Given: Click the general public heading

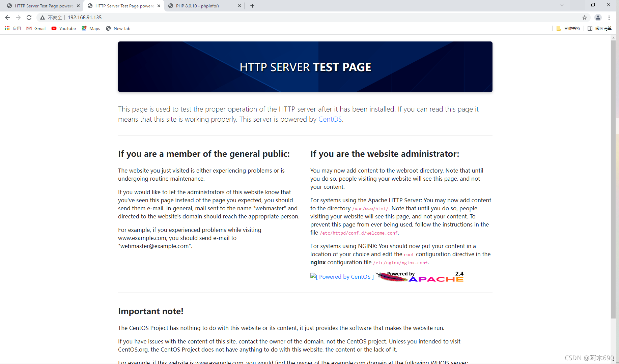Looking at the screenshot, I should (x=204, y=154).
